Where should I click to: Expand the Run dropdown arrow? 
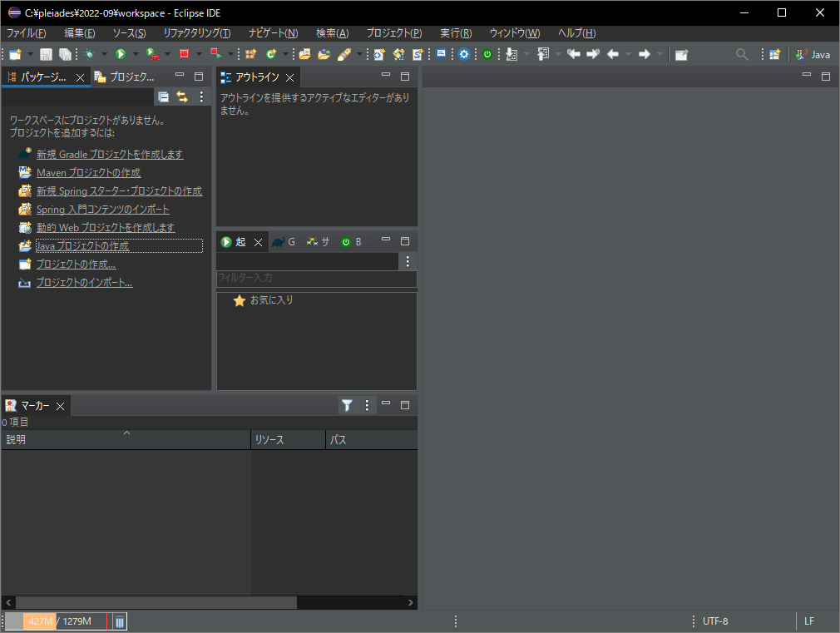(x=136, y=54)
